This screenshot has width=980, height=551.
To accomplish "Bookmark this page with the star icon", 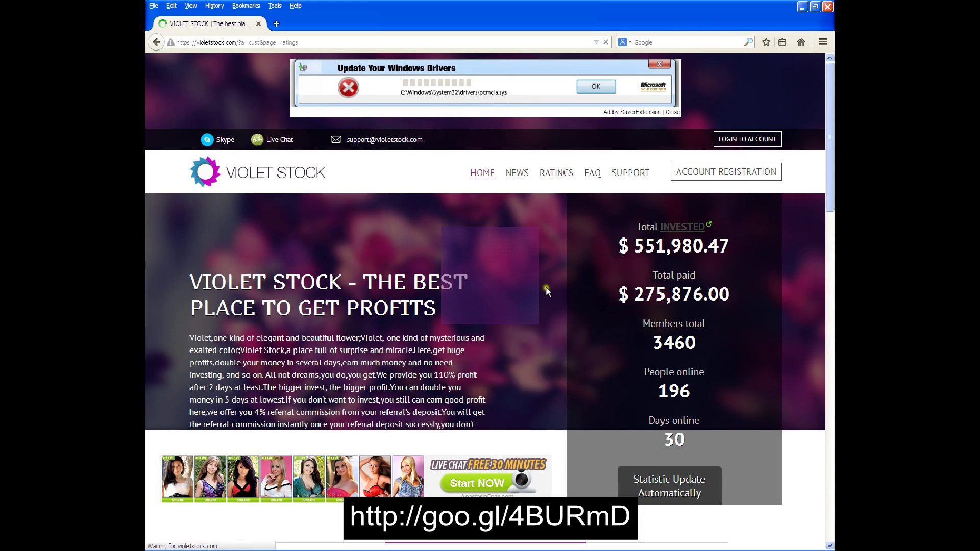I will click(766, 42).
